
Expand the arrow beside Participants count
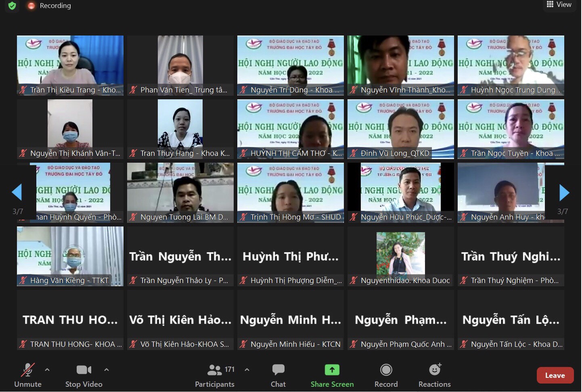click(247, 369)
